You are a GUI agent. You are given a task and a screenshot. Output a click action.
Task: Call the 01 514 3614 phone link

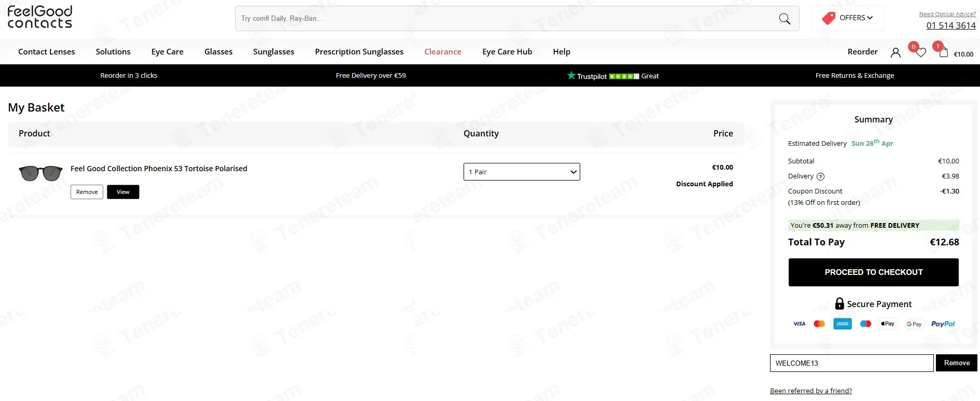951,25
